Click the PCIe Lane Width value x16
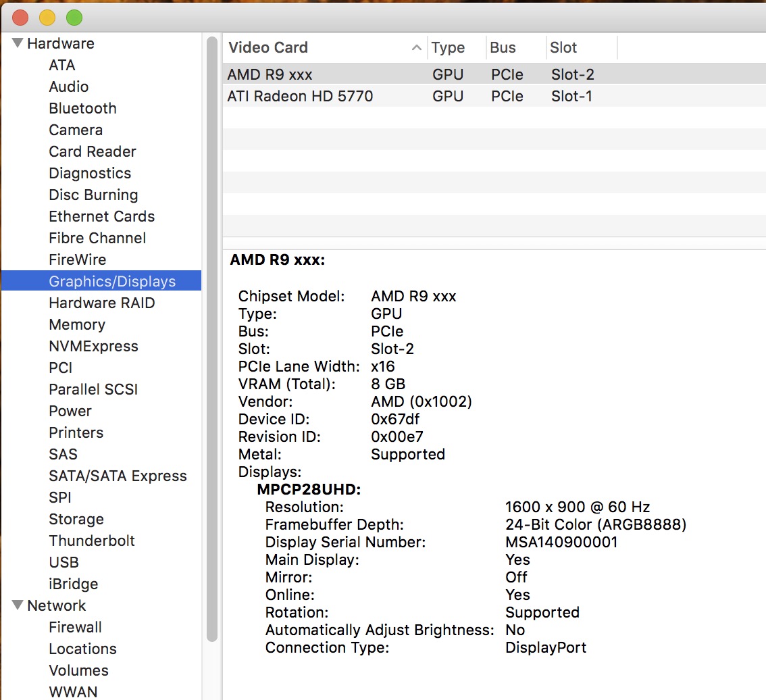Image resolution: width=766 pixels, height=700 pixels. 383,366
